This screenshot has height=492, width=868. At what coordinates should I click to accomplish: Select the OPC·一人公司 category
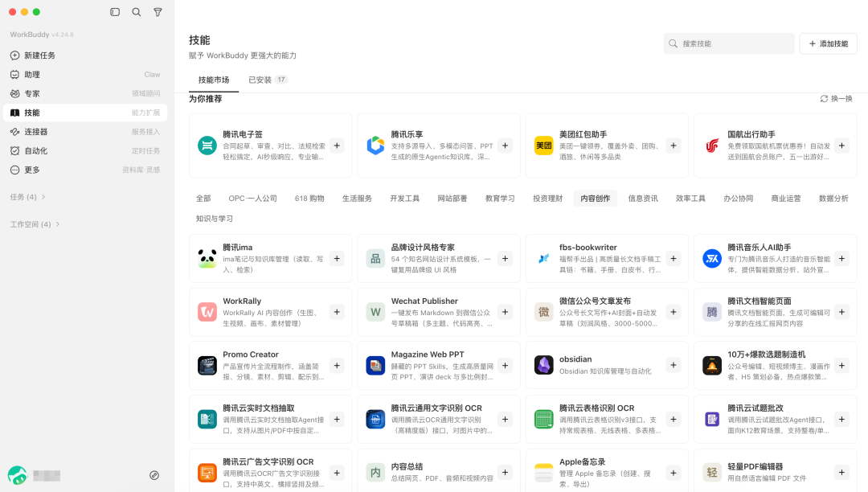[x=252, y=198]
